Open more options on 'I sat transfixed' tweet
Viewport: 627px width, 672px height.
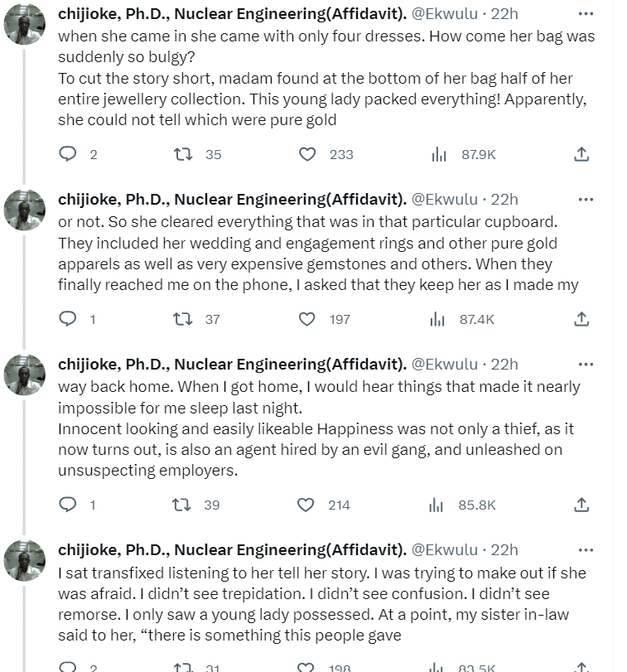[x=586, y=550]
